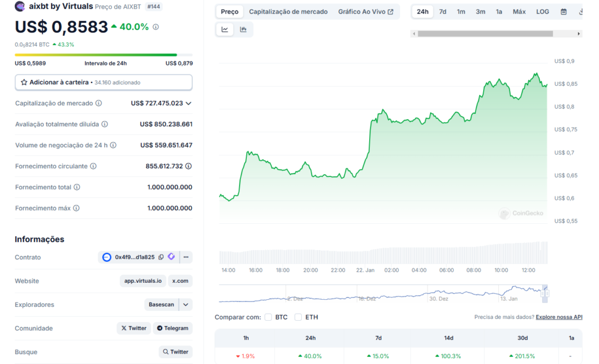Image resolution: width=599 pixels, height=364 pixels.
Task: Click the info icon after the 855.612.732 value
Action: (x=188, y=166)
